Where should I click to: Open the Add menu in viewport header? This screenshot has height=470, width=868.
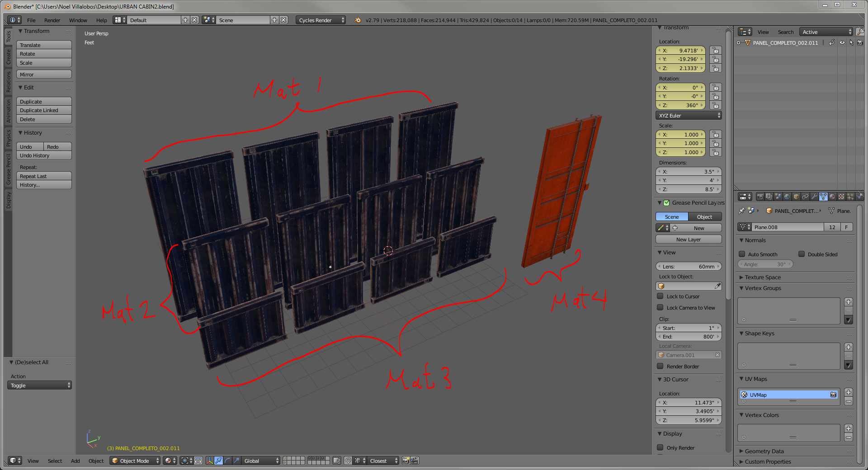point(75,461)
